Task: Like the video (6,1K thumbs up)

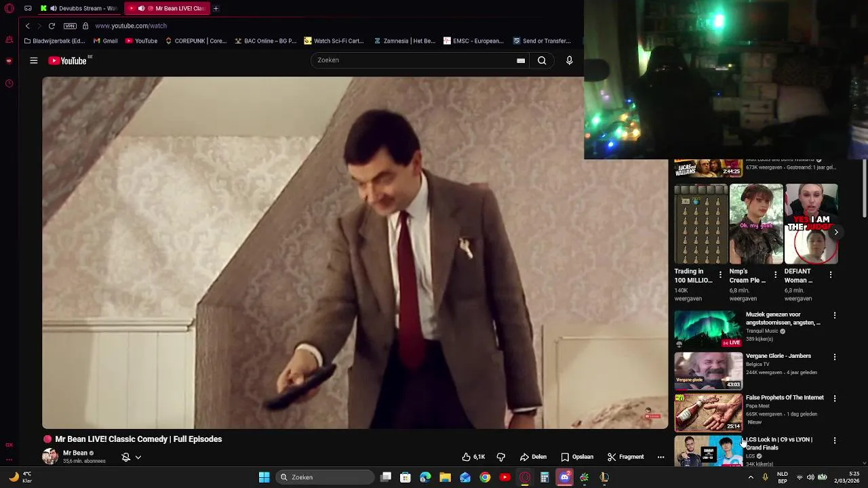Action: [x=473, y=457]
